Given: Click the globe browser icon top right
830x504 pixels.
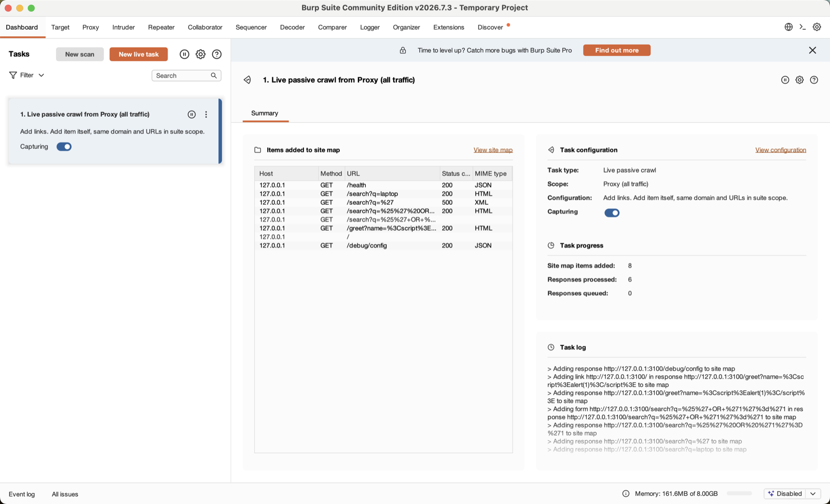Looking at the screenshot, I should 789,27.
